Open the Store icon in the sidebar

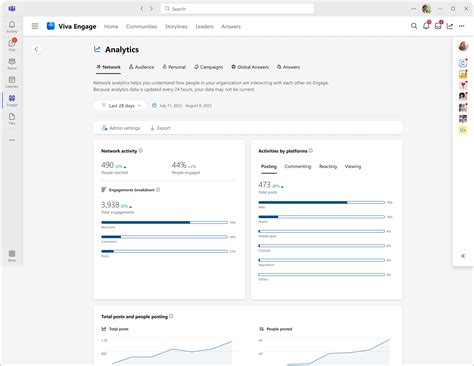point(12,256)
